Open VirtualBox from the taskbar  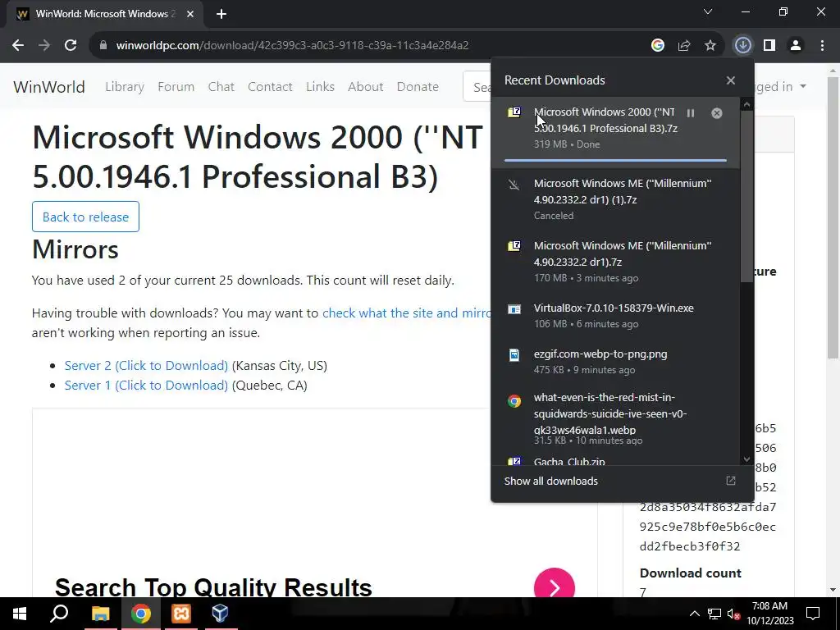tap(220, 614)
